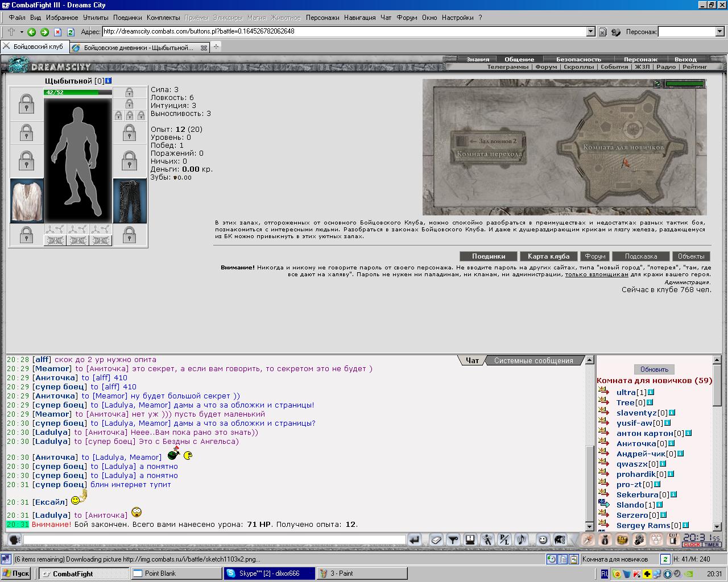Click the info icon next to Щыбытьной name

pos(109,81)
